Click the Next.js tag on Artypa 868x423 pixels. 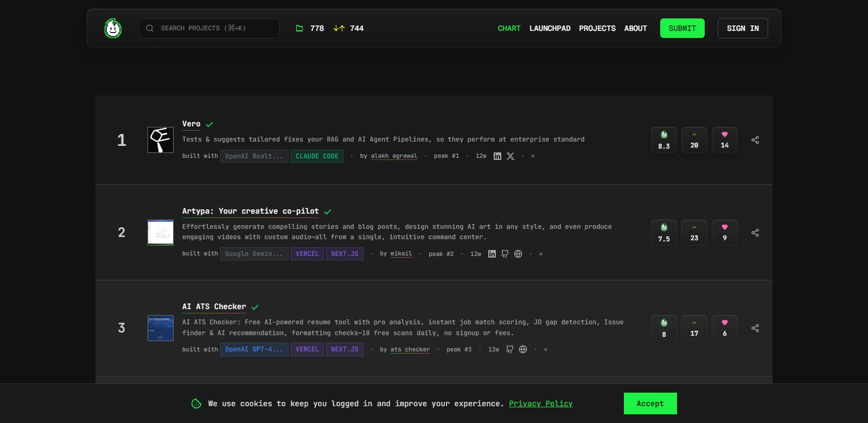344,254
